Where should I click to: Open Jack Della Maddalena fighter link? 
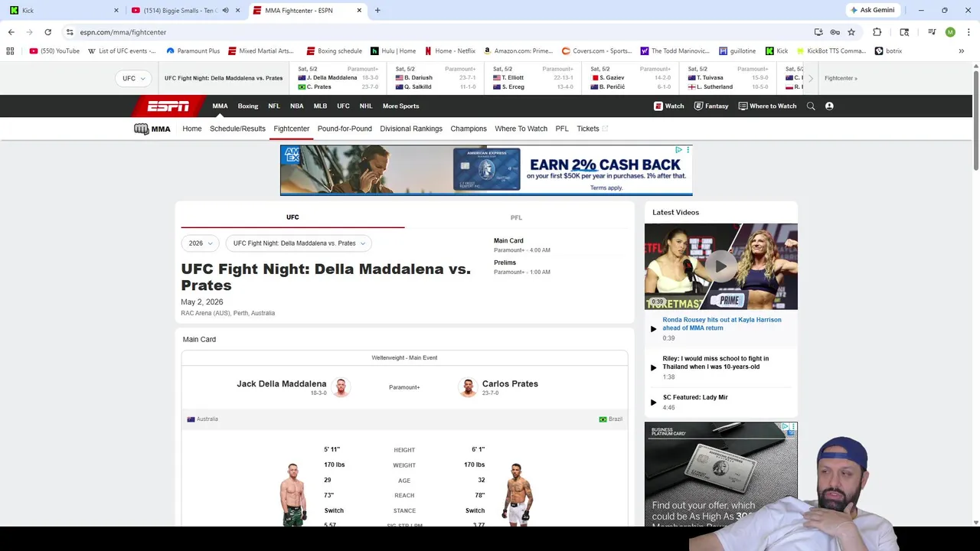pos(281,383)
